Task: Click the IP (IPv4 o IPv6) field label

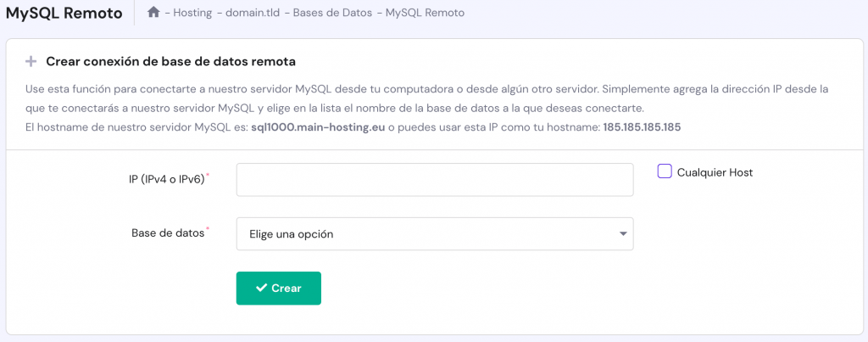Action: 161,180
